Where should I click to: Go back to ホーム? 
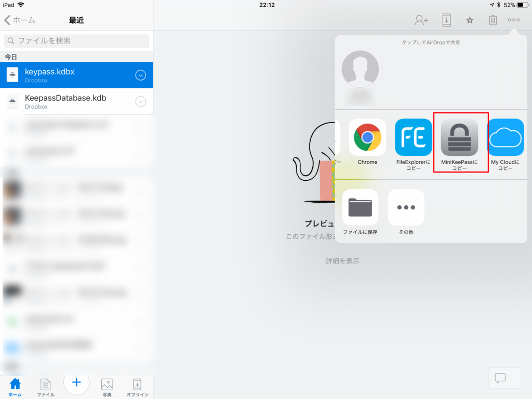pos(20,20)
